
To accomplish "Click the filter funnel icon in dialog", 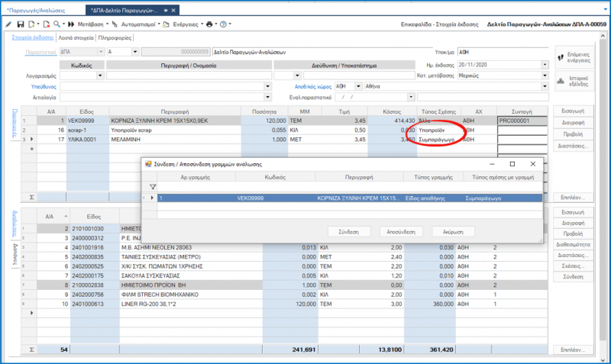I will coord(153,187).
